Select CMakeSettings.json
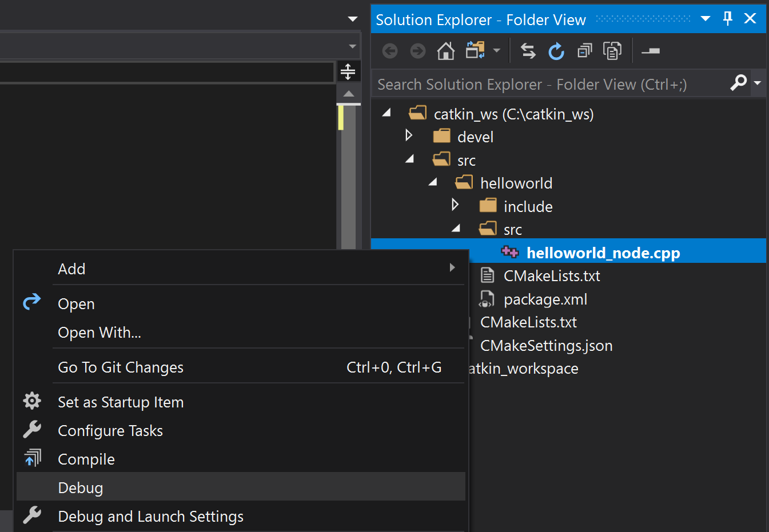The height and width of the screenshot is (532, 769). [x=546, y=346]
